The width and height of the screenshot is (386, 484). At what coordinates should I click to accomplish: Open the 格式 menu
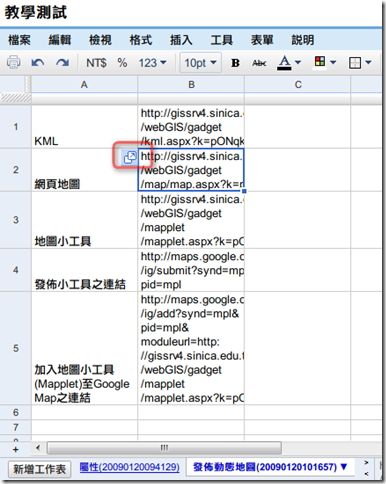point(141,40)
